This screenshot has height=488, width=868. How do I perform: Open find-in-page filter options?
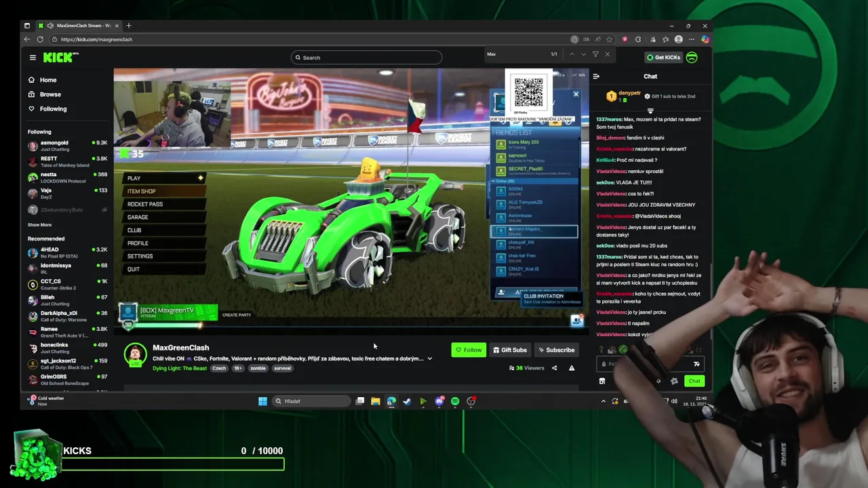pyautogui.click(x=595, y=54)
